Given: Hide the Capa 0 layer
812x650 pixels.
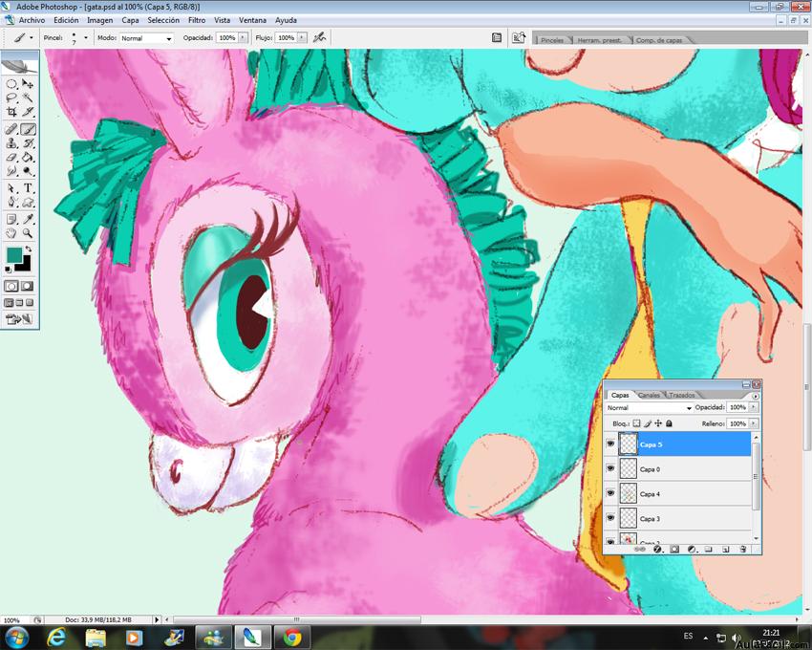Looking at the screenshot, I should [610, 468].
